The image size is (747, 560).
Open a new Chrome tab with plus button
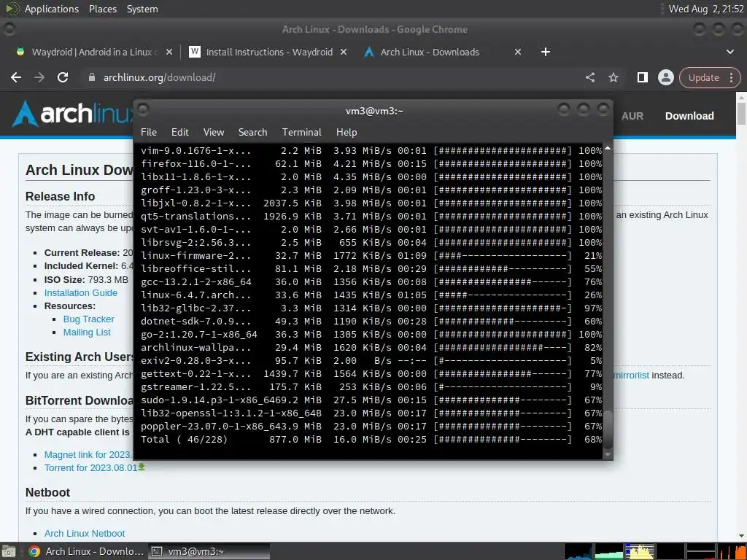546,52
